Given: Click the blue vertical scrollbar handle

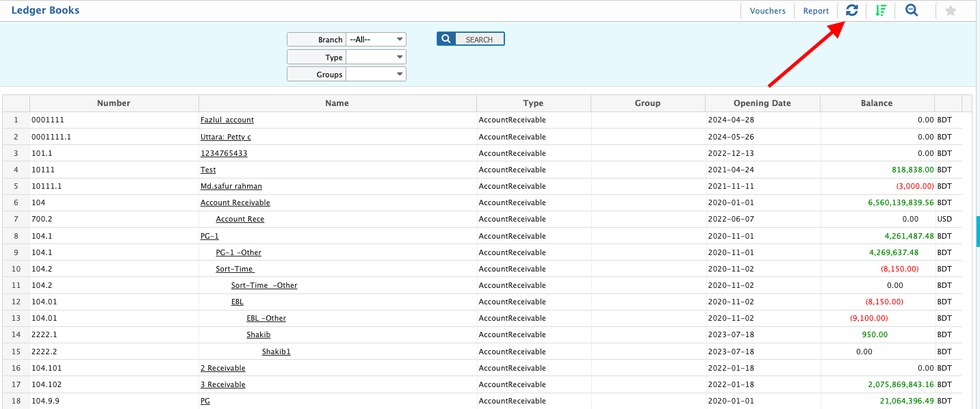Looking at the screenshot, I should click(978, 231).
